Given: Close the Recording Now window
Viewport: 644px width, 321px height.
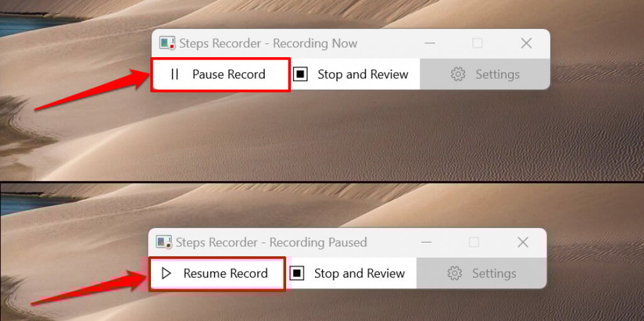Looking at the screenshot, I should pyautogui.click(x=526, y=43).
